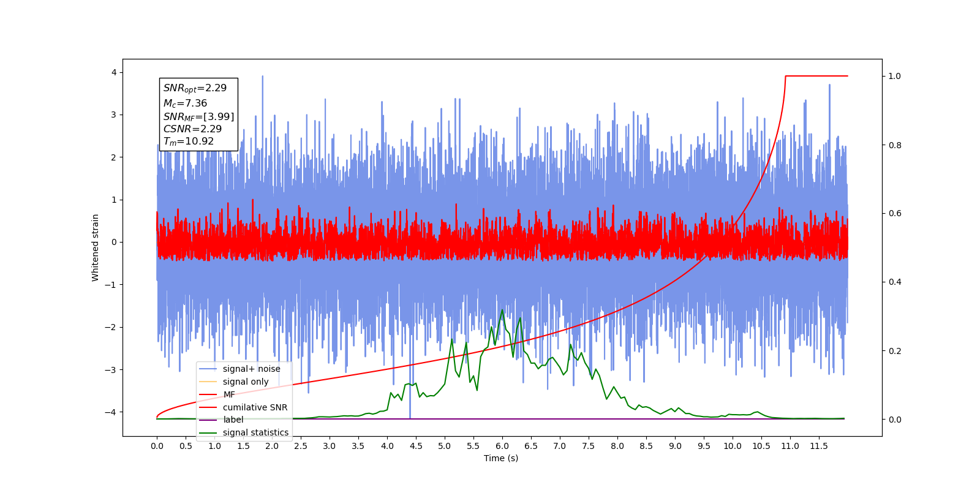Click the green signal statistics peak near 6.0 s
Image resolution: width=980 pixels, height=490 pixels.
point(502,311)
